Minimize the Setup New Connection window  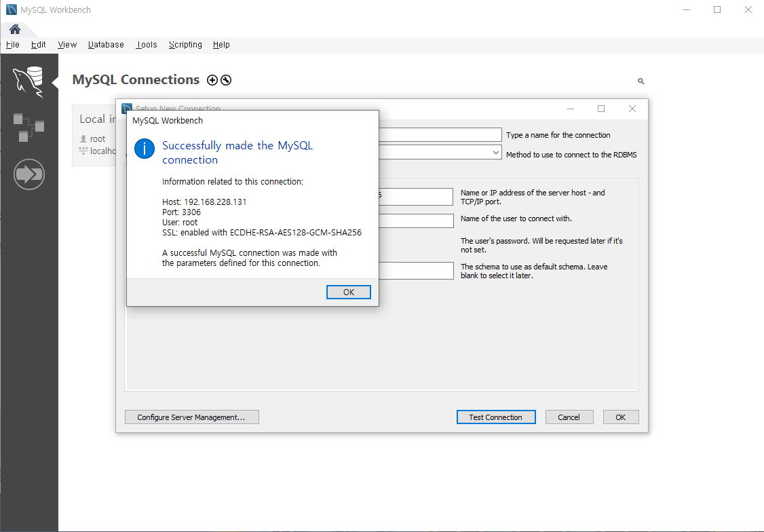(571, 109)
